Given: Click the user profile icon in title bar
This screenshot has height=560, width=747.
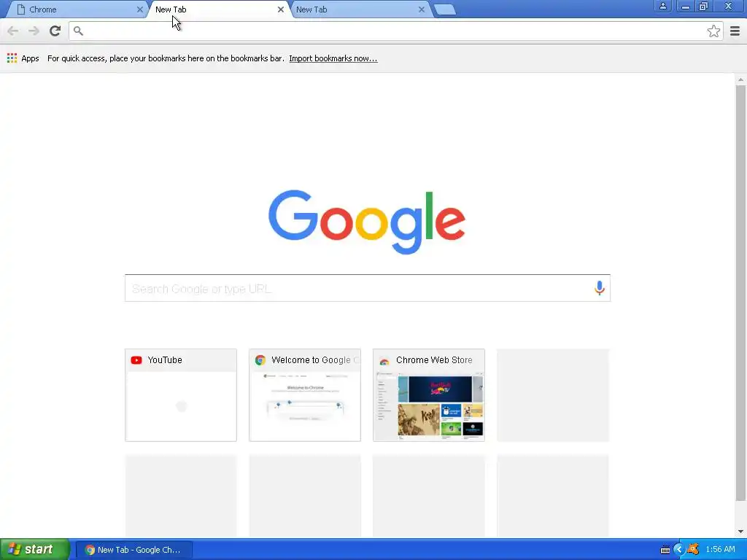Looking at the screenshot, I should pos(662,6).
